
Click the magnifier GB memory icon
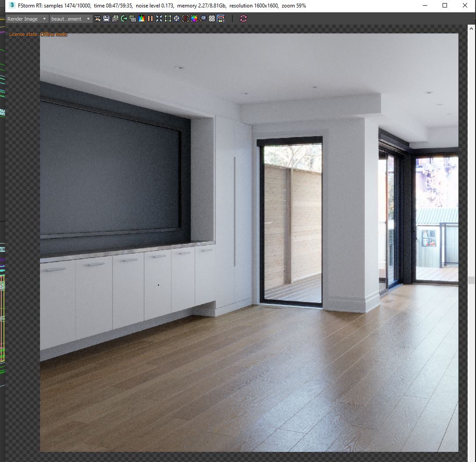(203, 19)
